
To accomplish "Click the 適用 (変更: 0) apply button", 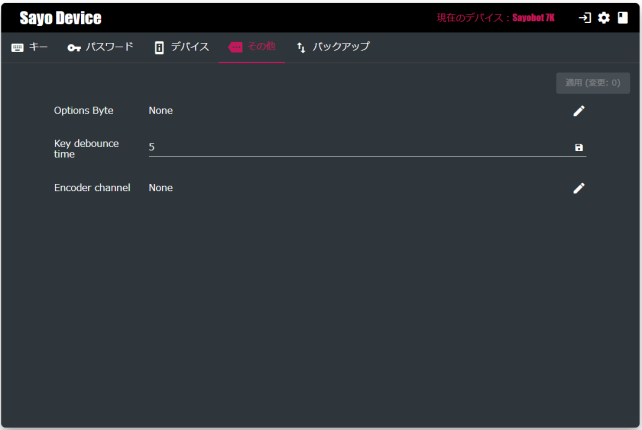I will [592, 83].
